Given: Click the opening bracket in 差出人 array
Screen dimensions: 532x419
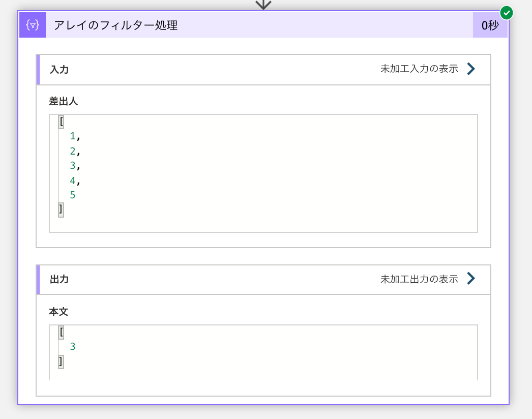Looking at the screenshot, I should [x=61, y=122].
